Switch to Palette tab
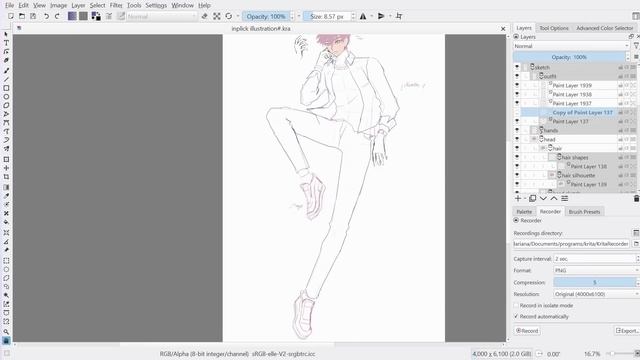This screenshot has width=640, height=360. pos(524,212)
